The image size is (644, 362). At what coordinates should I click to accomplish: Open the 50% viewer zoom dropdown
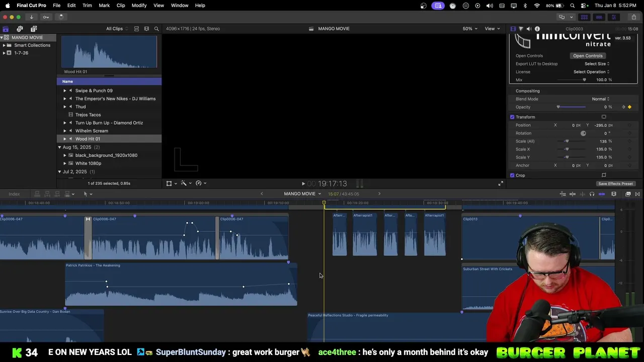tap(469, 29)
